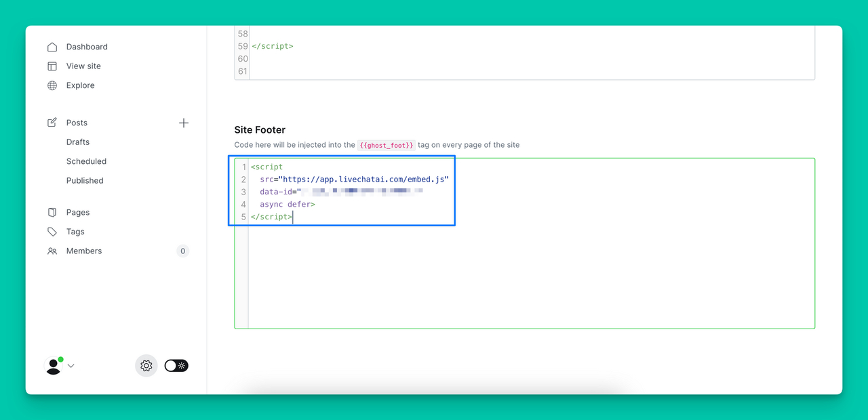Open the Pages section

coord(78,212)
